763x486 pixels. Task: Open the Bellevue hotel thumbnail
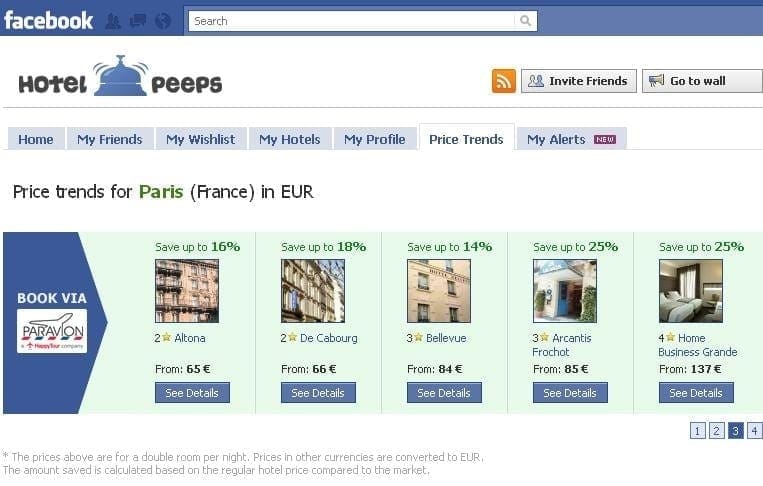point(438,291)
